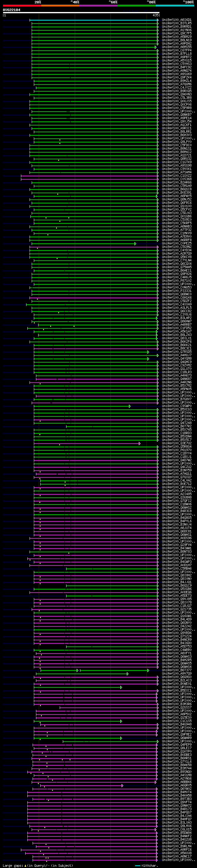Click on UniRef100_A1YN06 label
Image resolution: width=197 pixels, height=868 pixels.
coord(177,30)
